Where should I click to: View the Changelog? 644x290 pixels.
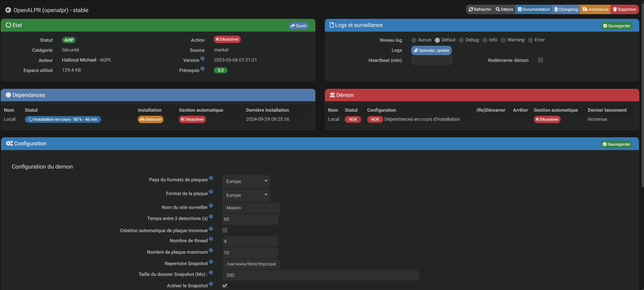click(x=566, y=9)
